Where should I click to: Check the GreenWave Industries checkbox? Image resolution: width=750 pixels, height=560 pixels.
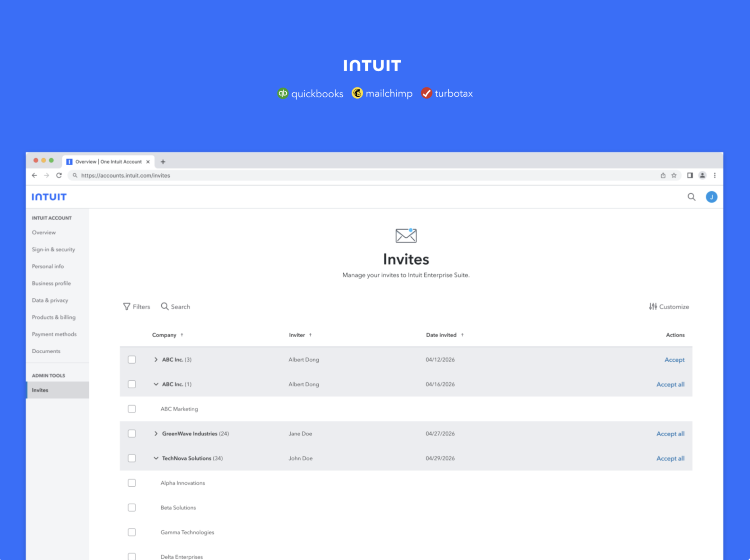tap(132, 433)
